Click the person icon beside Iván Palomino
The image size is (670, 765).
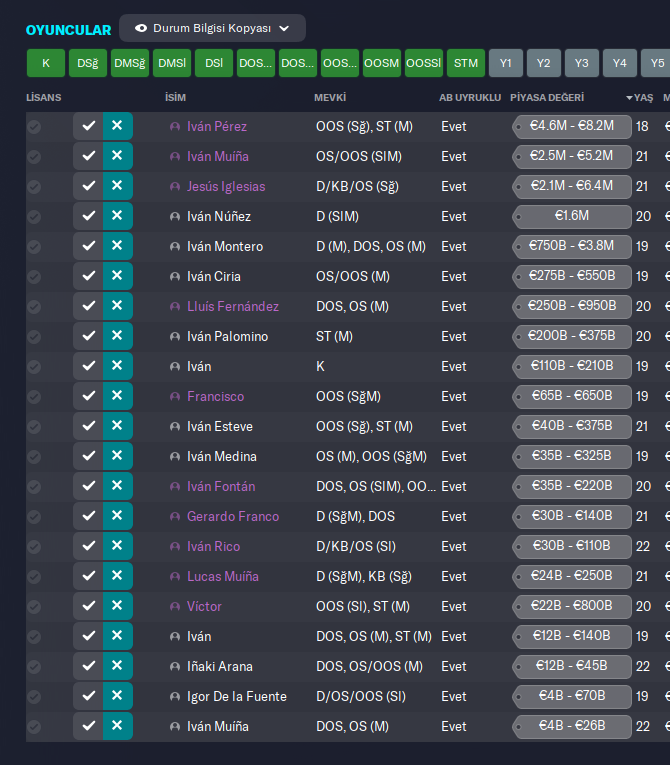point(175,337)
